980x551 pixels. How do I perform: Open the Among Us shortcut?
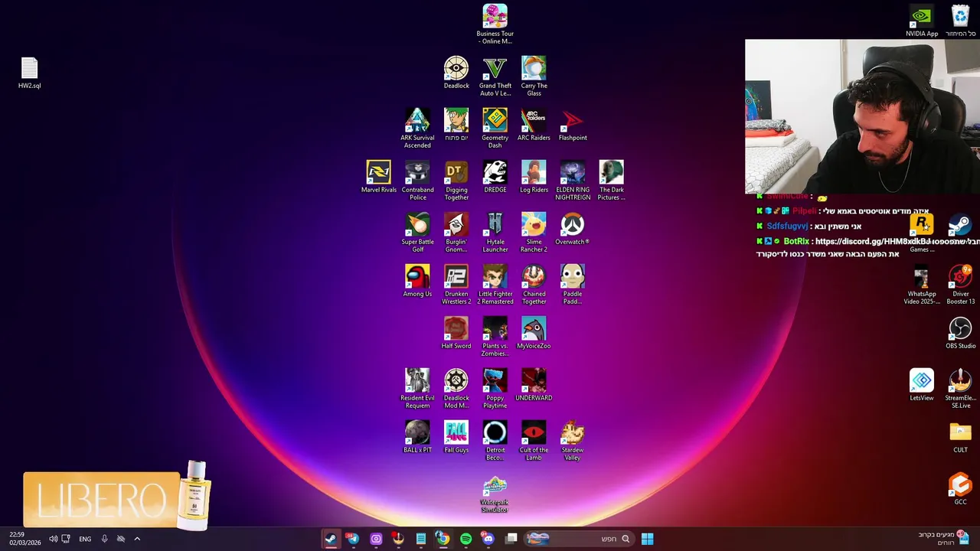[417, 281]
